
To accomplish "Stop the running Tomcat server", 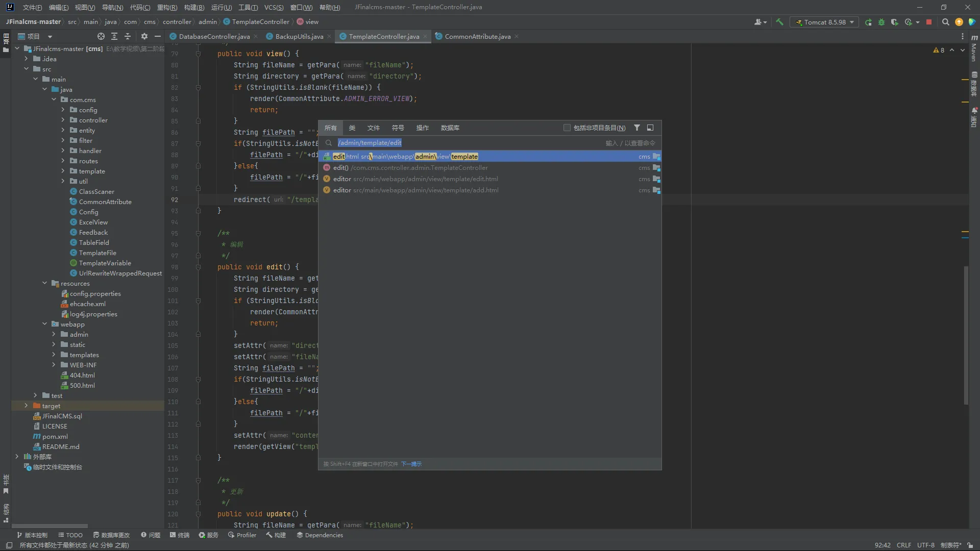I will pos(929,22).
